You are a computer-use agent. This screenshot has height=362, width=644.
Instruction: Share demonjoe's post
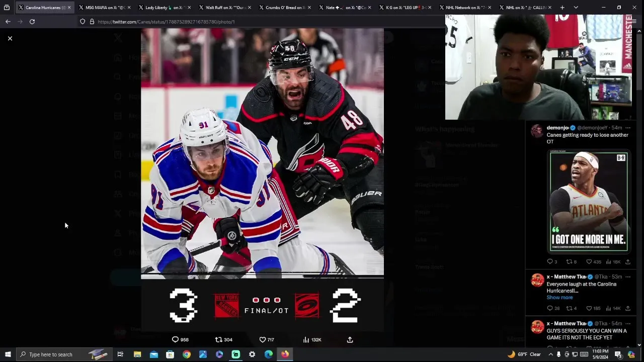coord(627,262)
